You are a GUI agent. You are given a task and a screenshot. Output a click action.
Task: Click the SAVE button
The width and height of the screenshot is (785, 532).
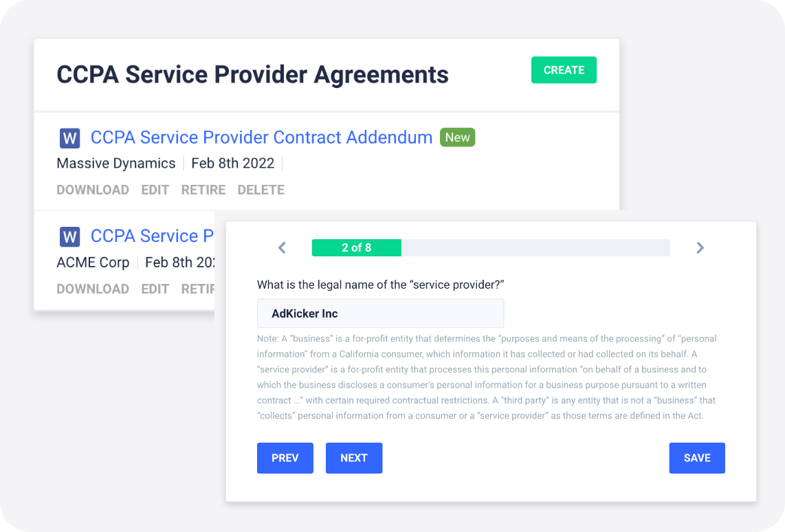[x=697, y=458]
